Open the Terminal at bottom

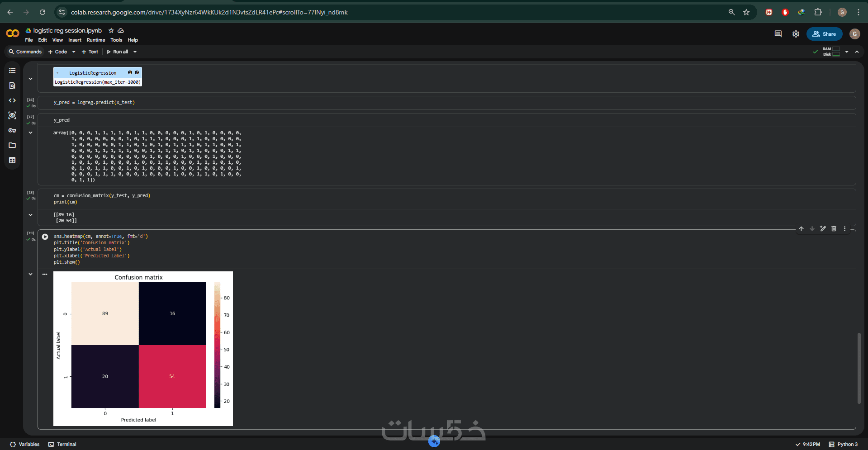click(x=62, y=445)
